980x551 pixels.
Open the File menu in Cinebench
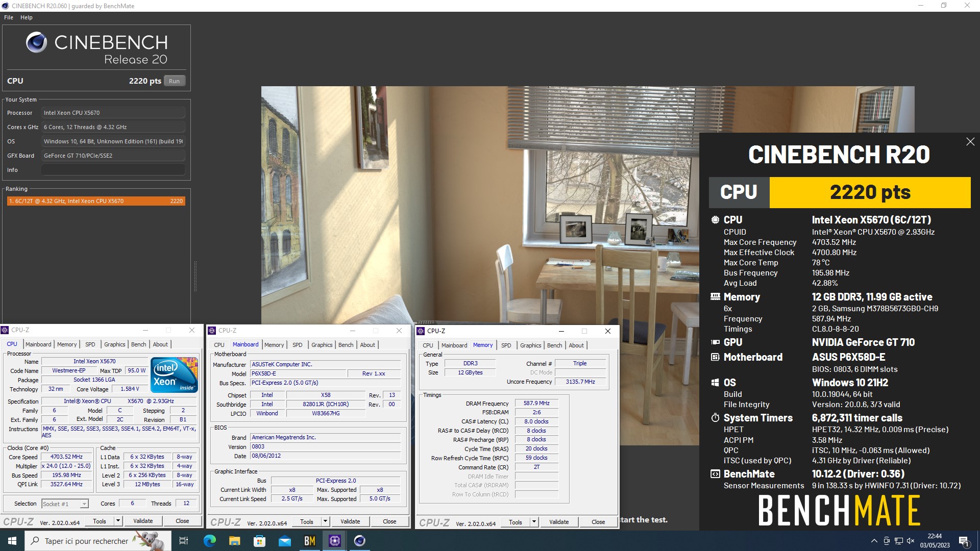(9, 17)
